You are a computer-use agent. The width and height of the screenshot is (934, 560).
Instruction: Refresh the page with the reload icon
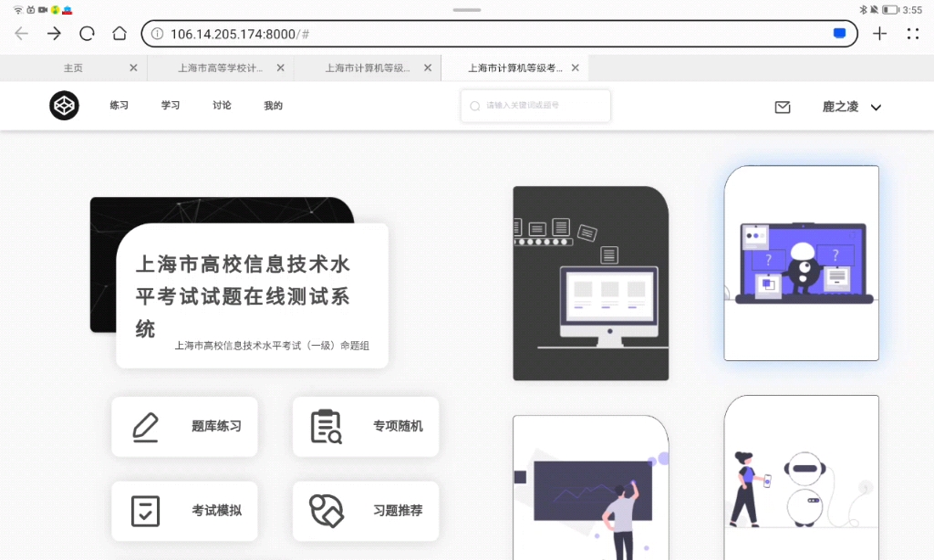pyautogui.click(x=87, y=33)
